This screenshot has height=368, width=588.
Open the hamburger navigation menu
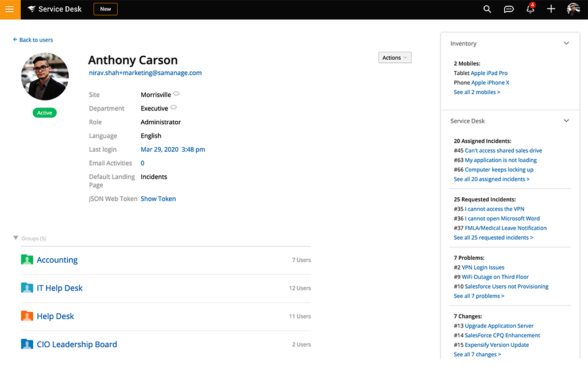pyautogui.click(x=10, y=9)
